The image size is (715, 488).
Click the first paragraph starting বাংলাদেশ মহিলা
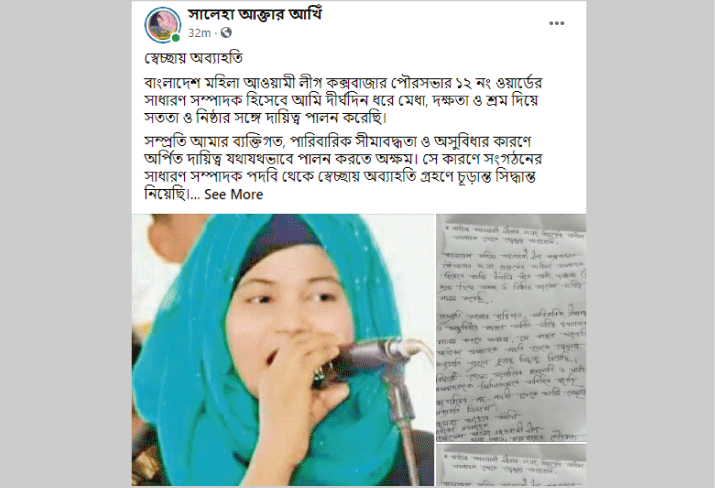(x=343, y=100)
